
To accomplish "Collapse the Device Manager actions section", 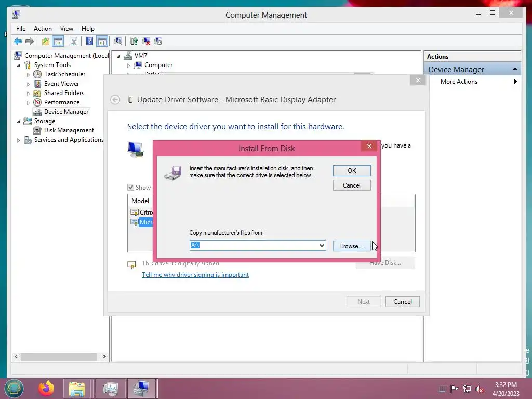I will [515, 69].
